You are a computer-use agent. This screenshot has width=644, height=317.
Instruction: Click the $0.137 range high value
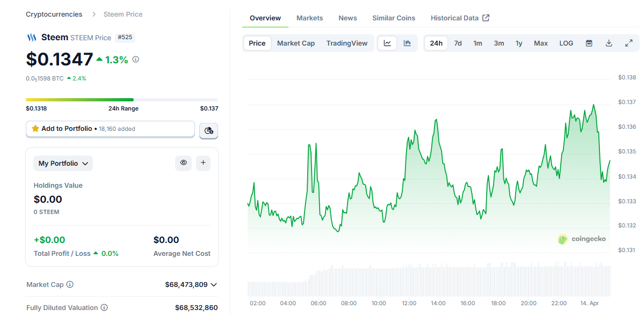pyautogui.click(x=209, y=109)
